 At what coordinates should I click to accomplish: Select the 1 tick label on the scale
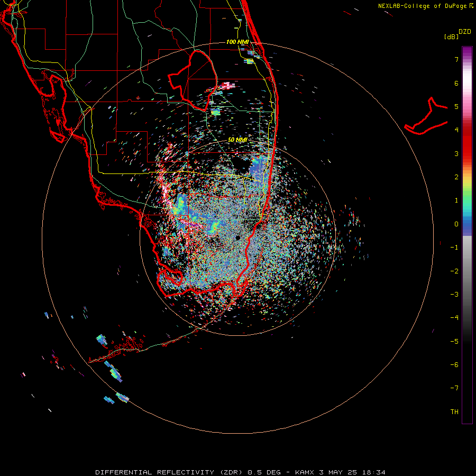click(456, 200)
